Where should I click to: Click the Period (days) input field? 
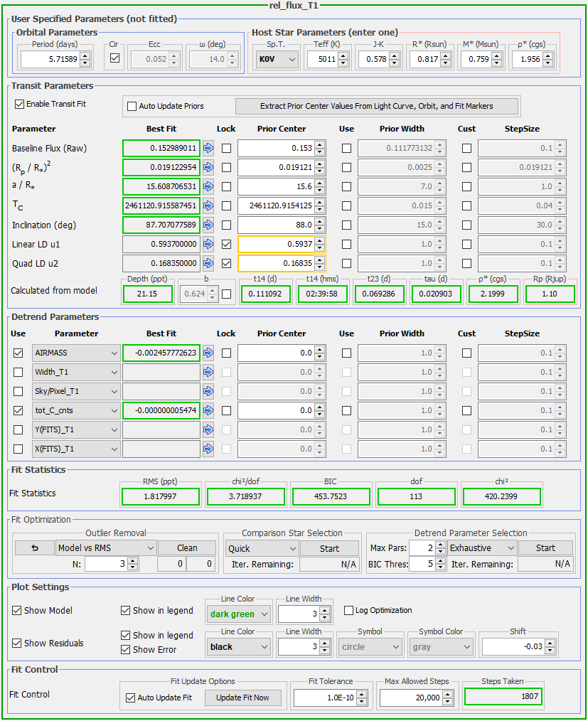click(x=49, y=60)
